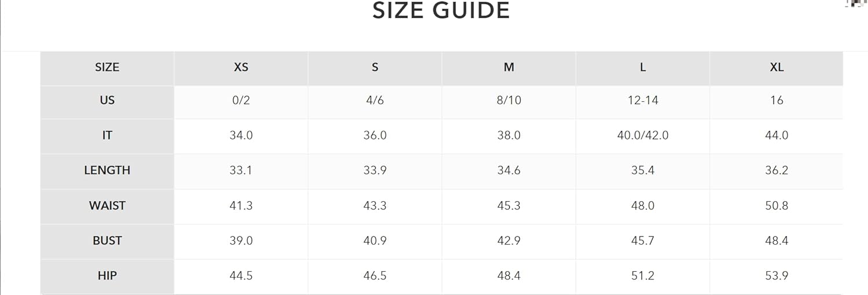
Task: Click the 40.9 bust value for S
Action: click(375, 241)
